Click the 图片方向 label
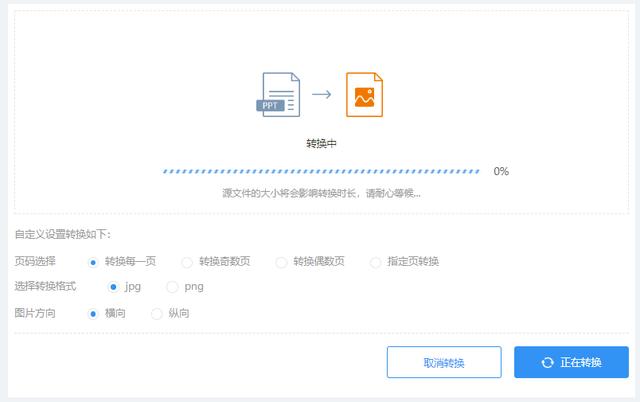The height and width of the screenshot is (402, 640). coord(35,313)
